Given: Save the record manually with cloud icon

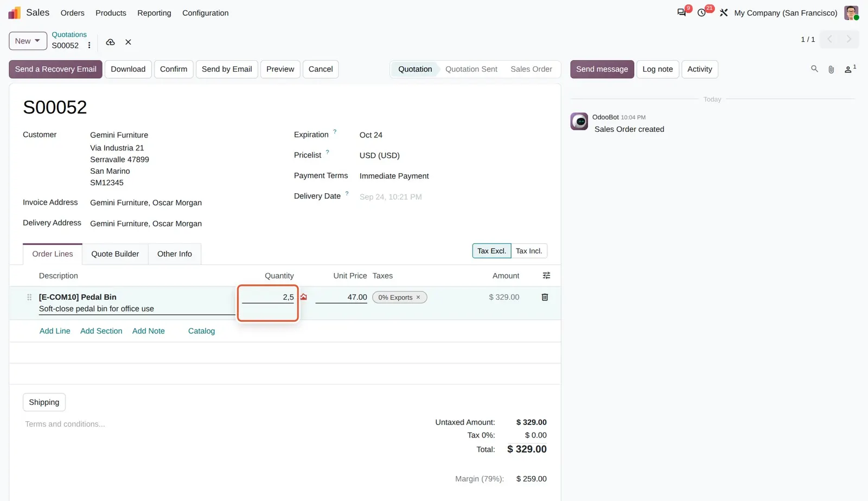Looking at the screenshot, I should click(110, 42).
